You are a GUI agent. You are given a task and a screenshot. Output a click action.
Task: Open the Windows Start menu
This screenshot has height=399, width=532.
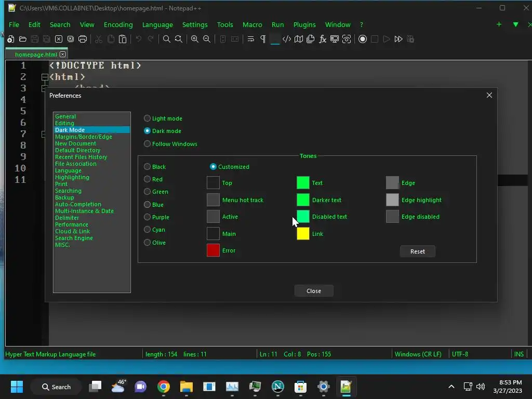click(17, 387)
